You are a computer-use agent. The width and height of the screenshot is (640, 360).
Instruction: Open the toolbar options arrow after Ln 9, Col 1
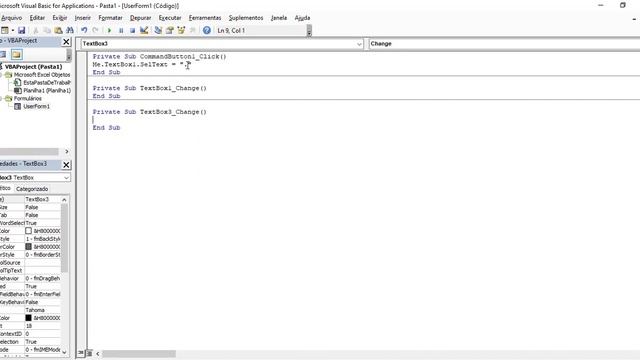pyautogui.click(x=309, y=31)
